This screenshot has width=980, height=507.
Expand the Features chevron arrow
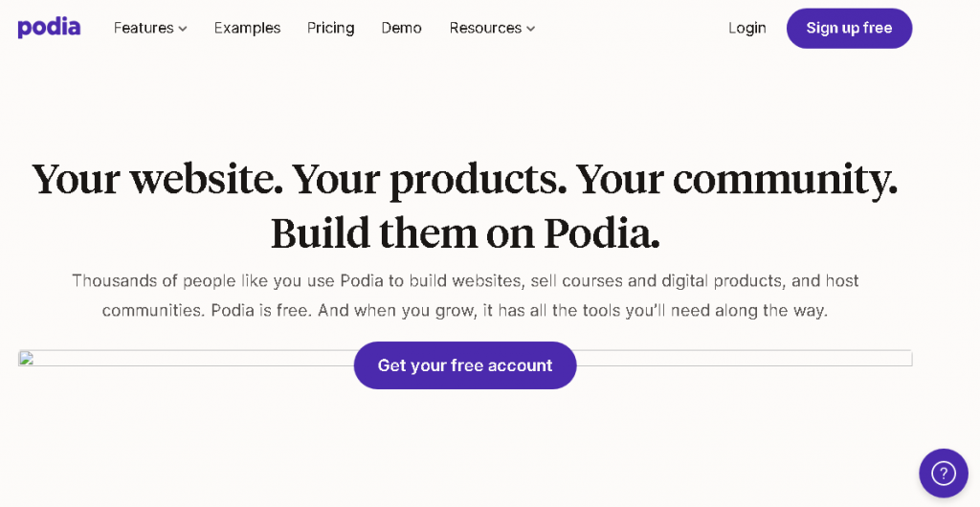(183, 29)
